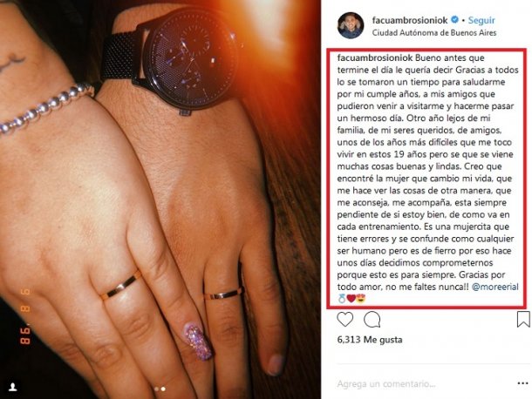Open comments with speech bubble icon
This screenshot has width=532, height=399.
(x=372, y=320)
